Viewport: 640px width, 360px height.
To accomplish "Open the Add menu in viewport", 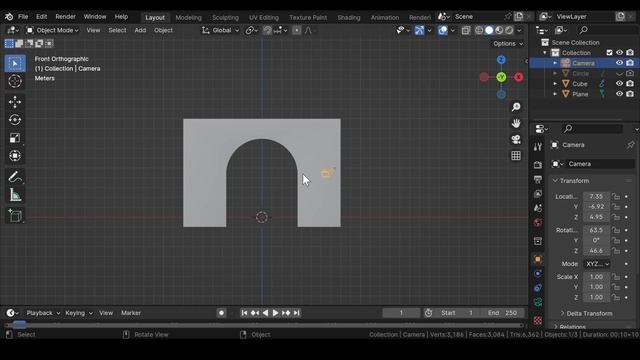I will pyautogui.click(x=140, y=30).
